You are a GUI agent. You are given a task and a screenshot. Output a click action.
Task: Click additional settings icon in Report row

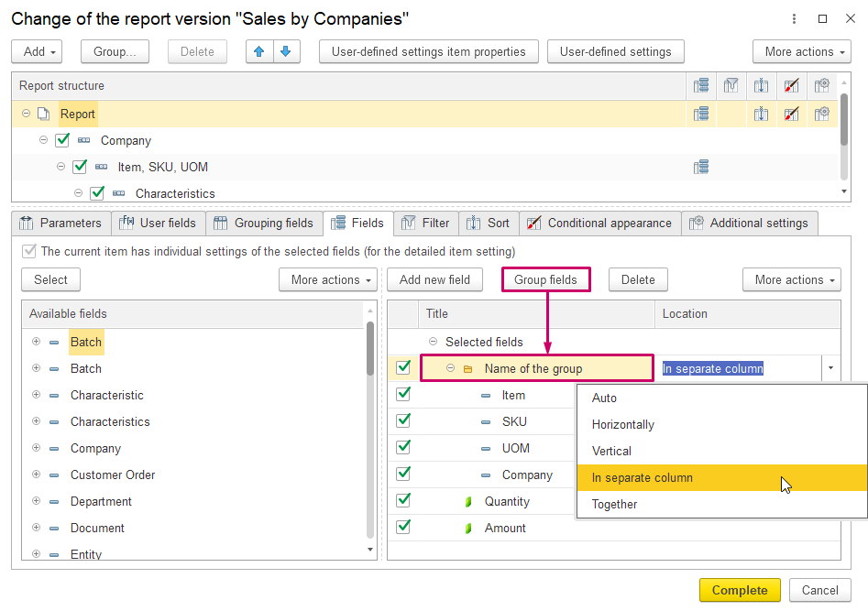tap(821, 114)
